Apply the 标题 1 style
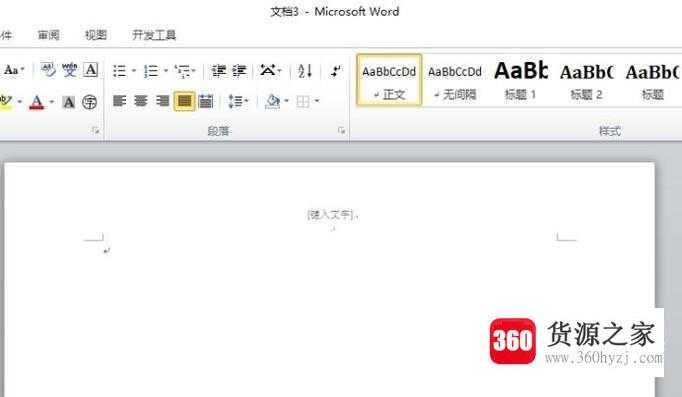 pos(521,80)
